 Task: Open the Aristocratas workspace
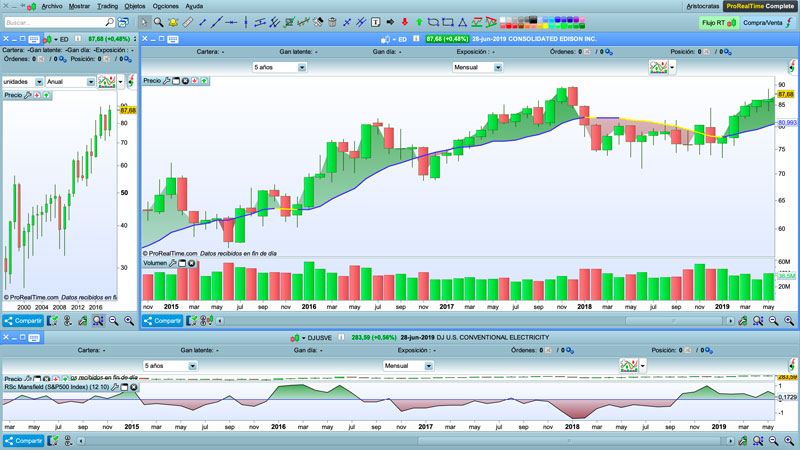703,6
